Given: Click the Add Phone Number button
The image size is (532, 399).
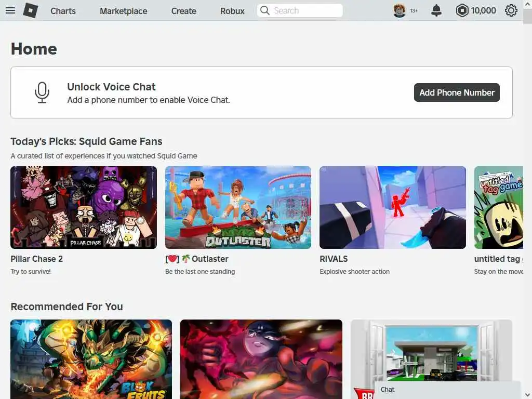Looking at the screenshot, I should 457,92.
